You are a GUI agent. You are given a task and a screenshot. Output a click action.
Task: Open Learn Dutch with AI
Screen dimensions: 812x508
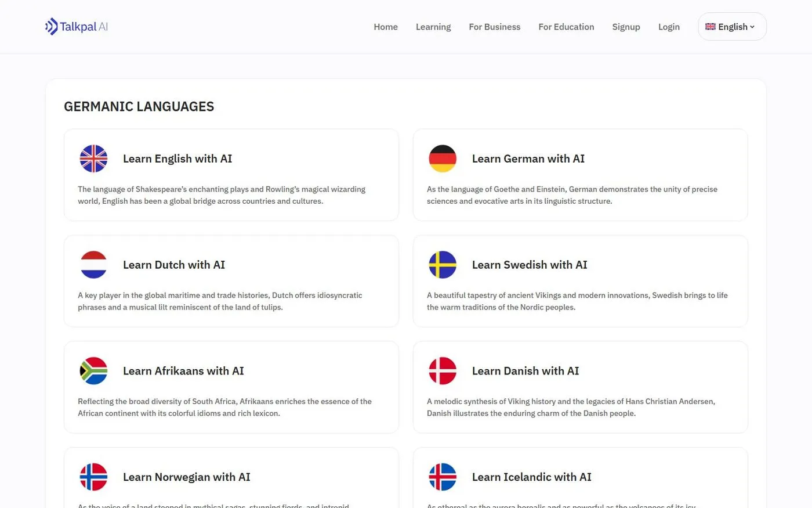pyautogui.click(x=174, y=265)
